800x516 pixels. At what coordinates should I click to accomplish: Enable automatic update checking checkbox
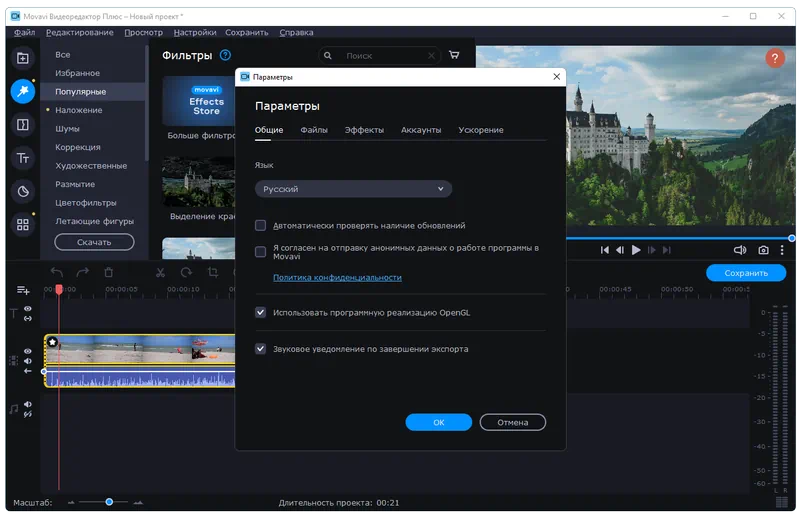(261, 226)
